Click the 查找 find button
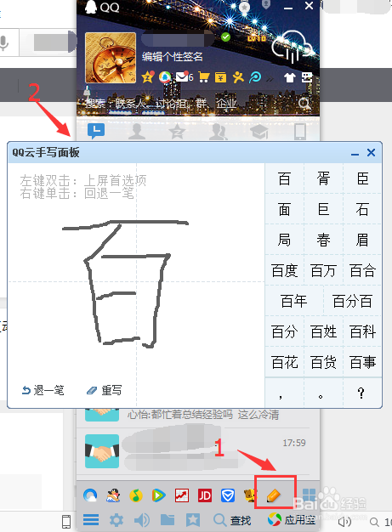 232,520
